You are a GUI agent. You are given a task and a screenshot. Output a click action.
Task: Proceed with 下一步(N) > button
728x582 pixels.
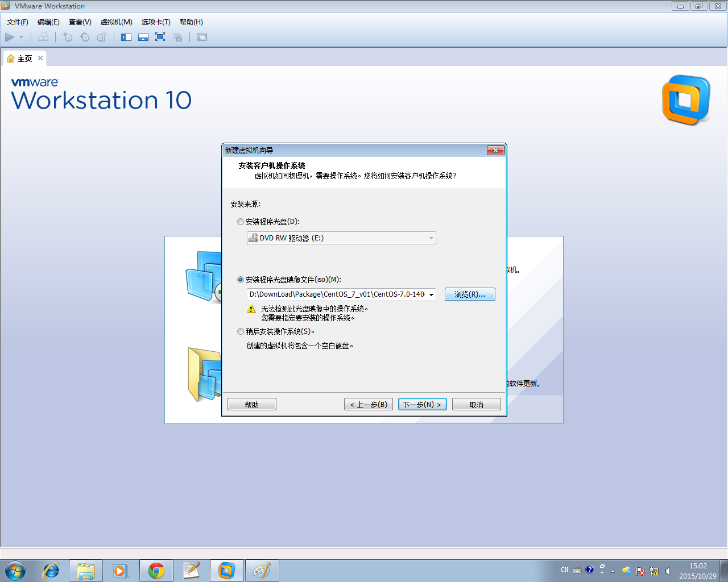(423, 405)
